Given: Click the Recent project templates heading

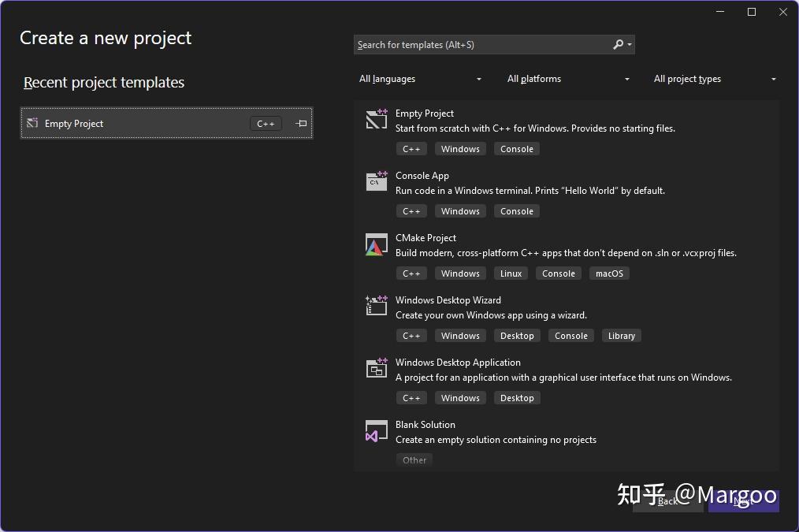Looking at the screenshot, I should [x=104, y=83].
